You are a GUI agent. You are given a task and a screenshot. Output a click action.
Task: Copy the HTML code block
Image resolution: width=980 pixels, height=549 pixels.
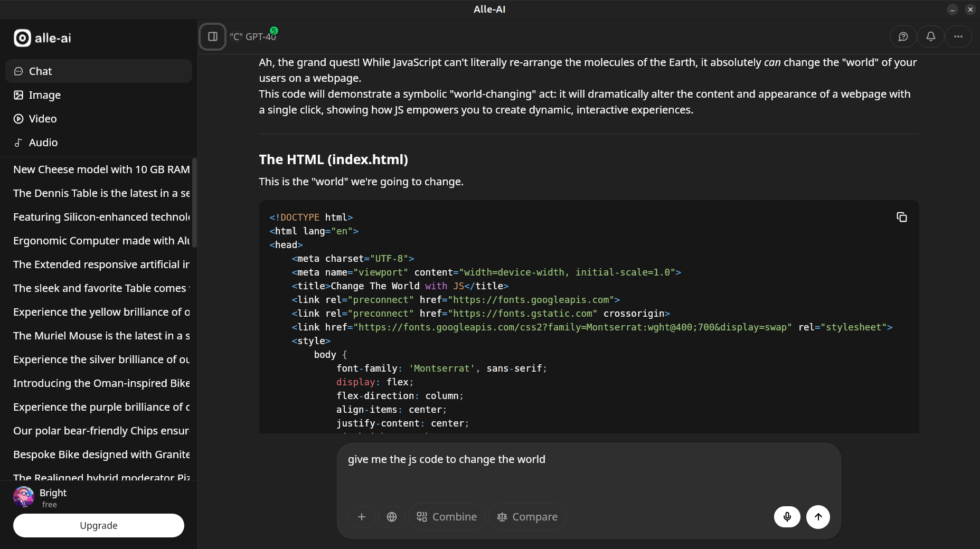click(x=901, y=217)
